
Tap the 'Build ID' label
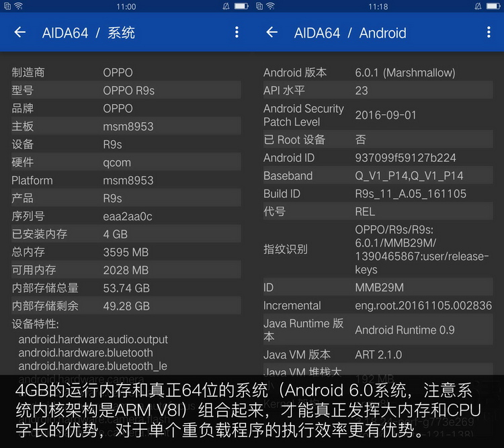282,194
